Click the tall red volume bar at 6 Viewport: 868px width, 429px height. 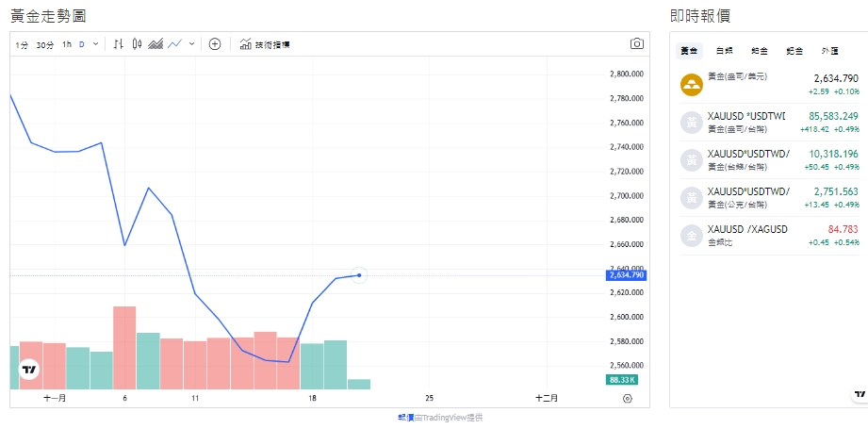coord(124,348)
